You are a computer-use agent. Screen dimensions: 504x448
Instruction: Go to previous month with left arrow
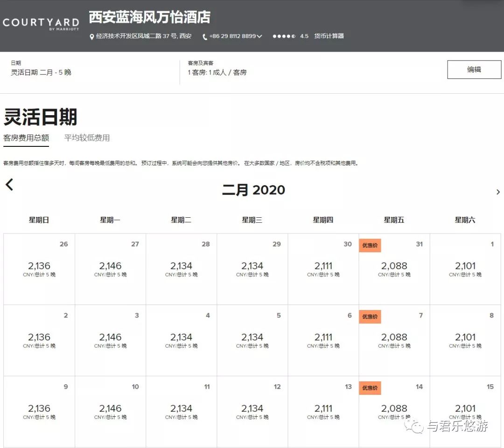coord(9,185)
